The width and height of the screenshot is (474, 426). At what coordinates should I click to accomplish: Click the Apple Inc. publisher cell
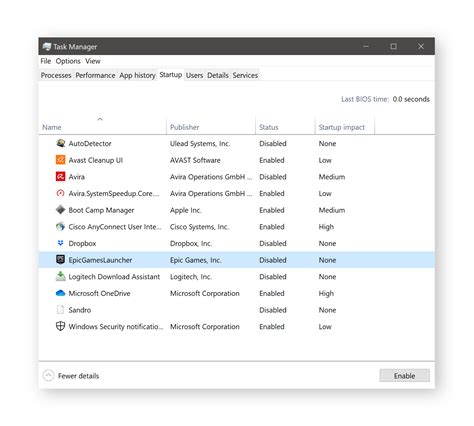click(186, 210)
